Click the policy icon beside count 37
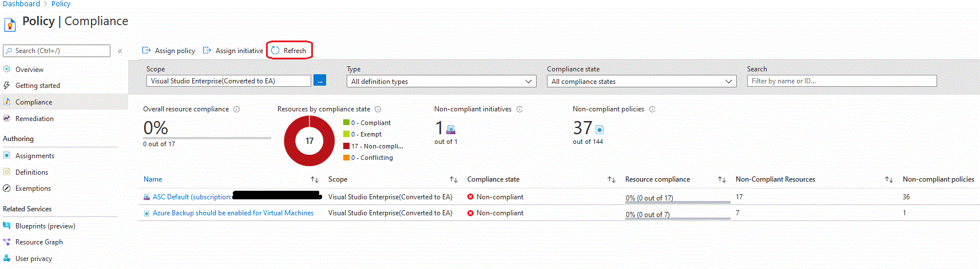This screenshot has height=269, width=980. (x=600, y=130)
